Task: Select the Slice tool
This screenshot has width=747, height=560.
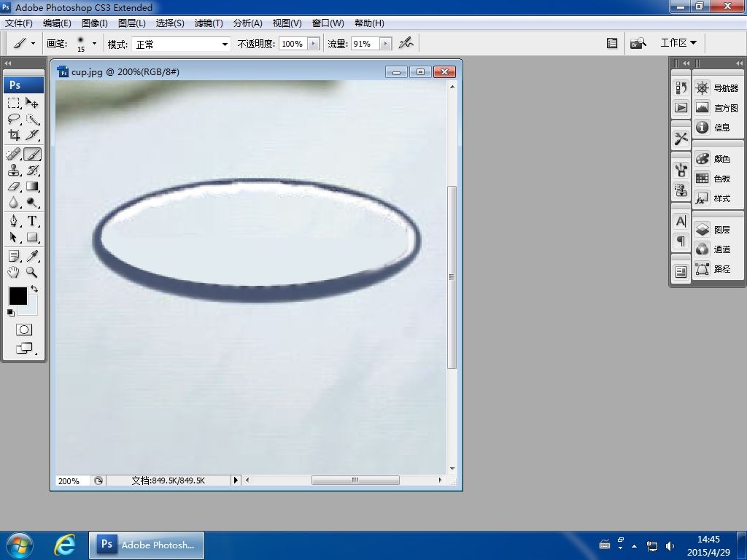Action: click(32, 135)
